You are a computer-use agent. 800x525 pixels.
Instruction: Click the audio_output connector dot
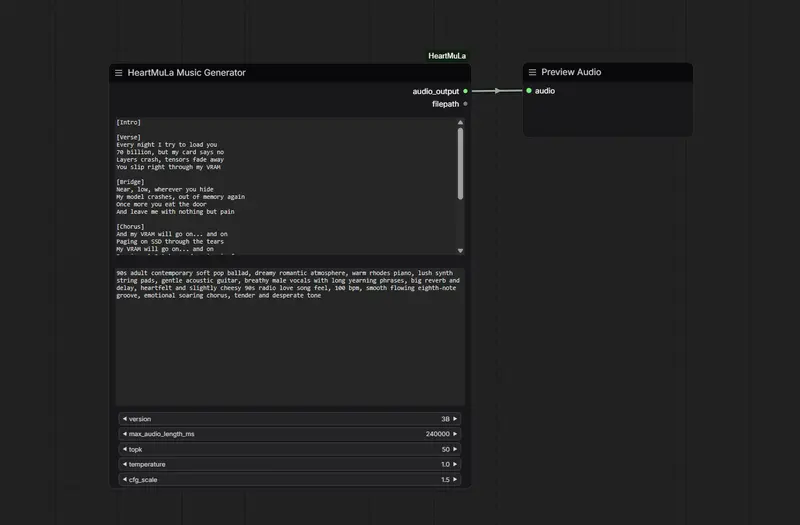465,91
